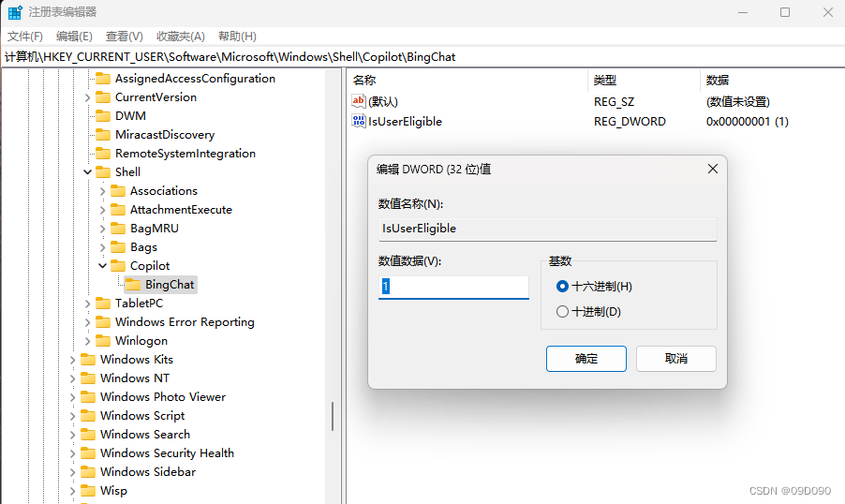845x504 pixels.
Task: Expand the Windows Error Reporting node
Action: click(x=88, y=322)
